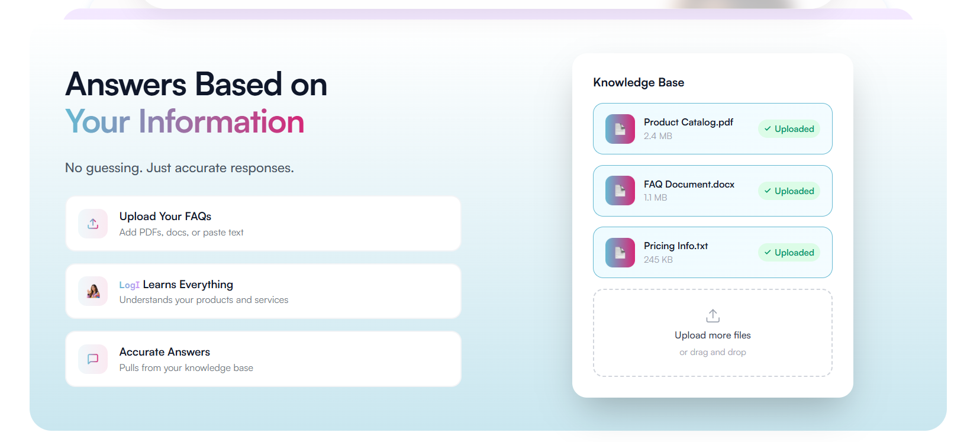Click the 'Your Information' gradient heading
The width and height of the screenshot is (980, 442).
[x=185, y=122]
